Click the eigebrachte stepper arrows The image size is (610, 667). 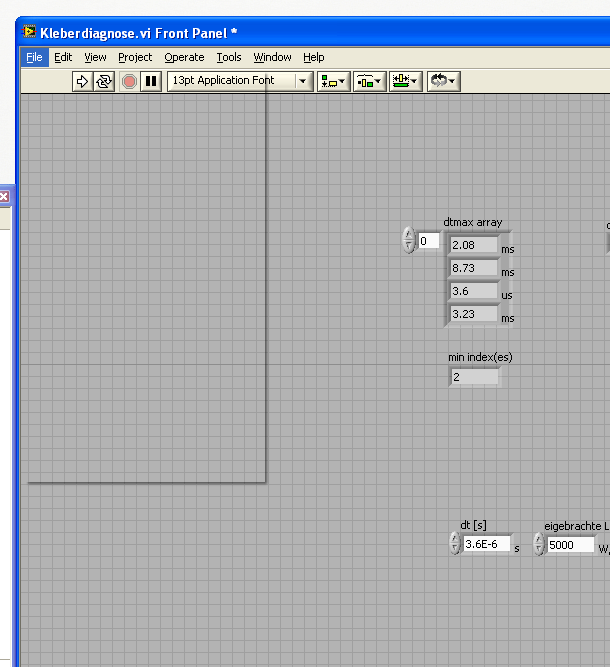coord(539,544)
